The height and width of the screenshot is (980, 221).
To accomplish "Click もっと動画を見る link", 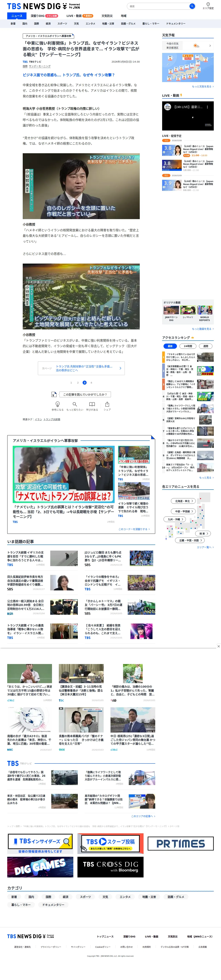I will pos(203,329).
